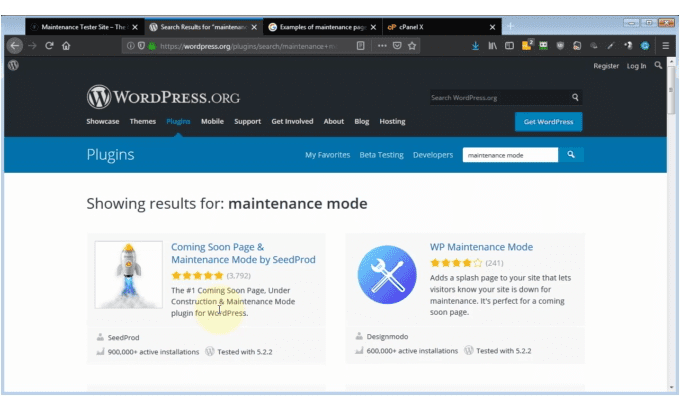Open the Plugins menu item
The height and width of the screenshot is (396, 680).
tap(178, 121)
